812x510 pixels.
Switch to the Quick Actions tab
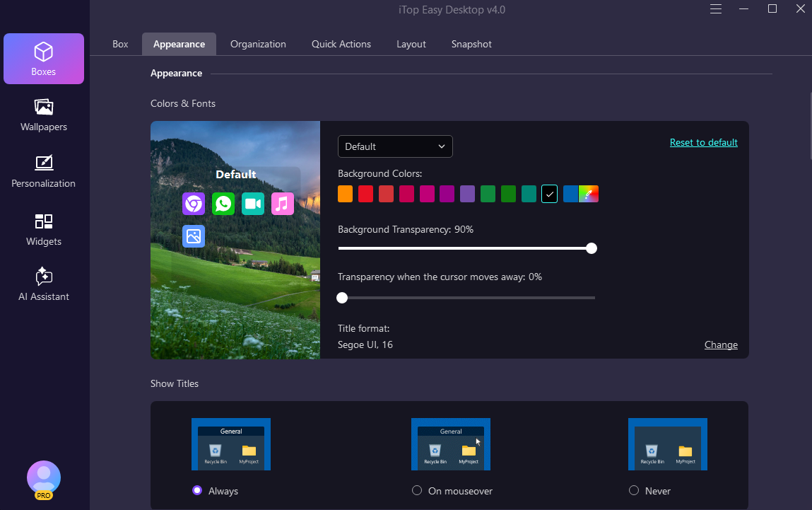click(x=341, y=44)
